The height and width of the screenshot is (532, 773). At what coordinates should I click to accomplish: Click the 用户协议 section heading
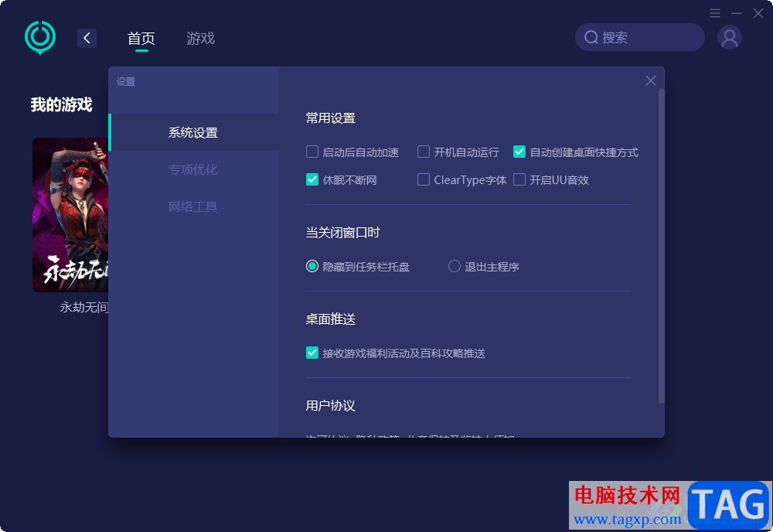[x=331, y=406]
